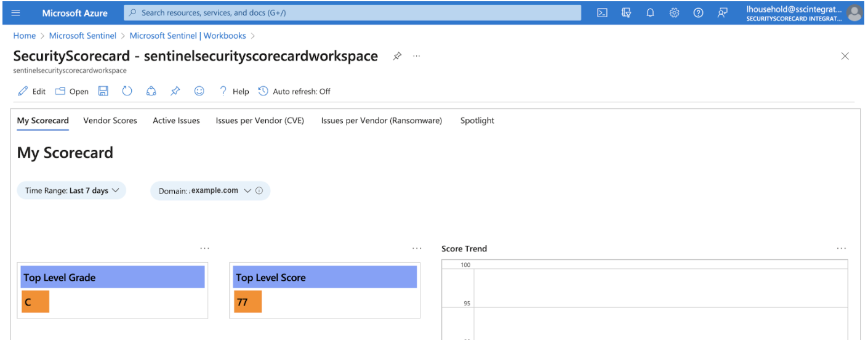Image resolution: width=868 pixels, height=340 pixels.
Task: Expand Time Range Last 7 days dropdown
Action: (x=71, y=191)
